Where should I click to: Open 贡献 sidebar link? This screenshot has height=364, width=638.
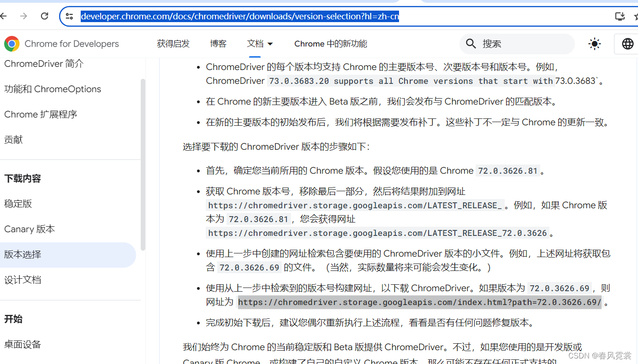[13, 140]
